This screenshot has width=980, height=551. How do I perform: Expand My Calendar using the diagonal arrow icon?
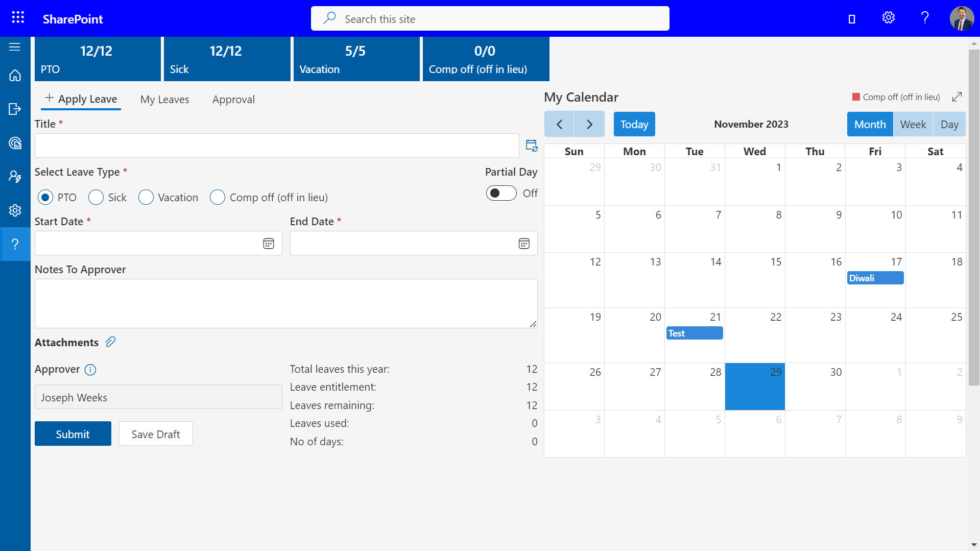point(957,97)
